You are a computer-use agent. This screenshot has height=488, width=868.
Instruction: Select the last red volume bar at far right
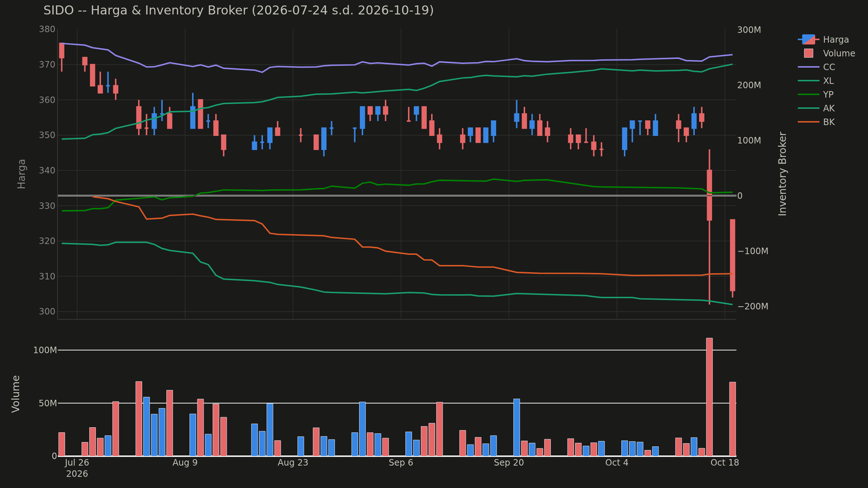click(x=732, y=419)
